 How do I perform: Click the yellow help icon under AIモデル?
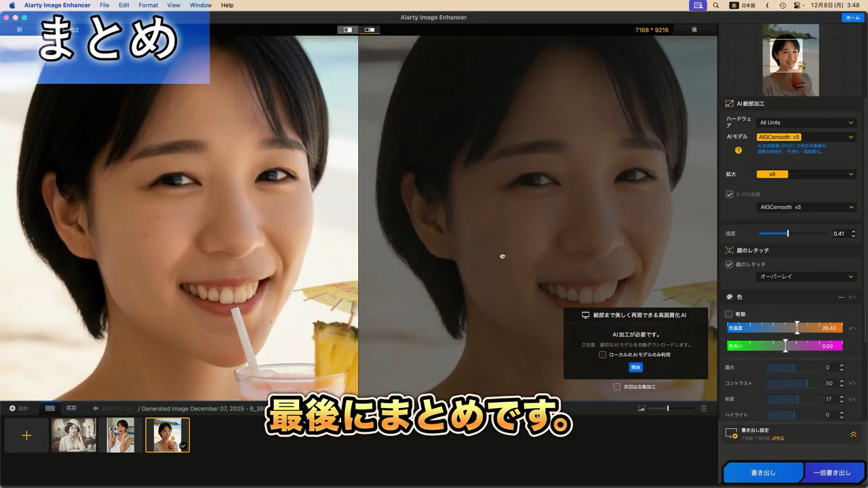[738, 150]
